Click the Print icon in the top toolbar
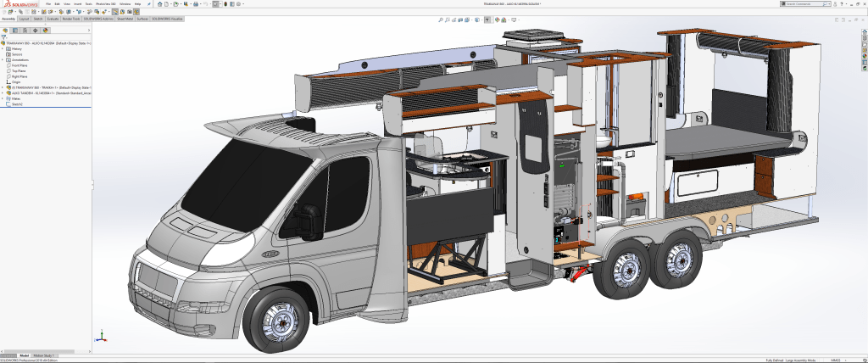 (196, 3)
